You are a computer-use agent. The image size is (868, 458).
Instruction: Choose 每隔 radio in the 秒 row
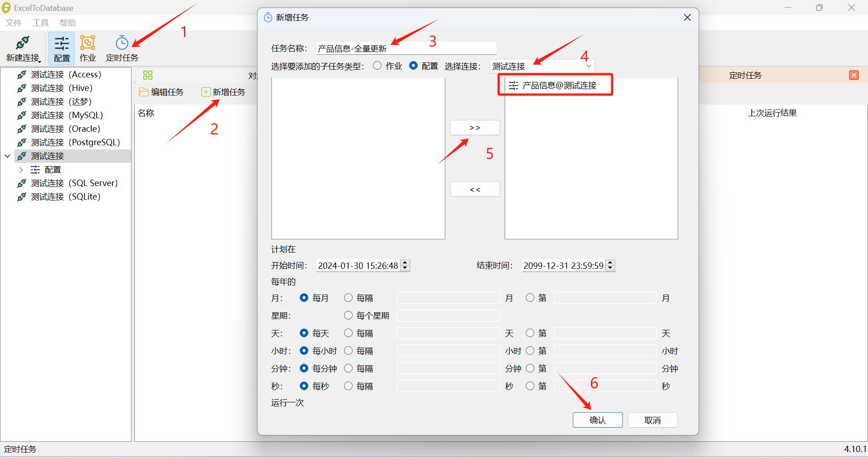coord(348,386)
